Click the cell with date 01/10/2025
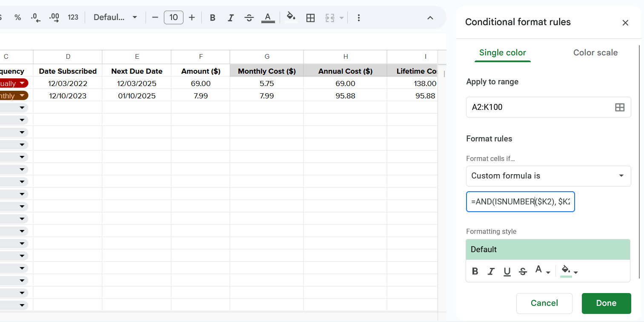The image size is (644, 322). pyautogui.click(x=137, y=96)
